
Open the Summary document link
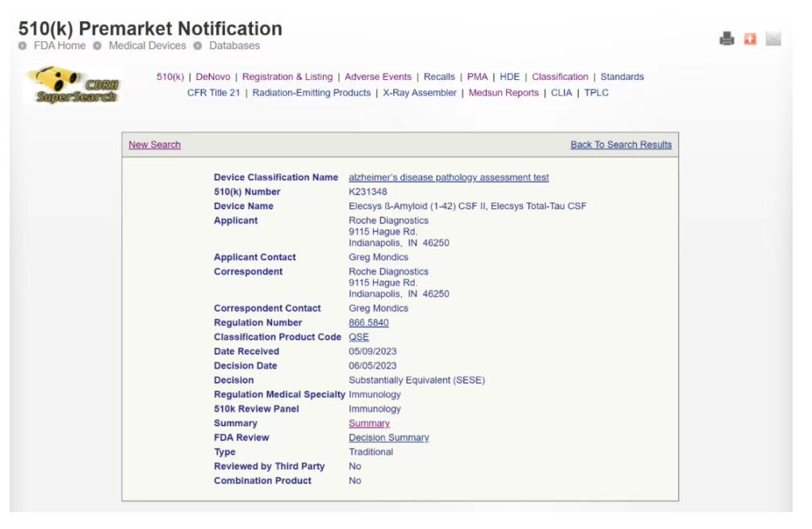pyautogui.click(x=369, y=424)
